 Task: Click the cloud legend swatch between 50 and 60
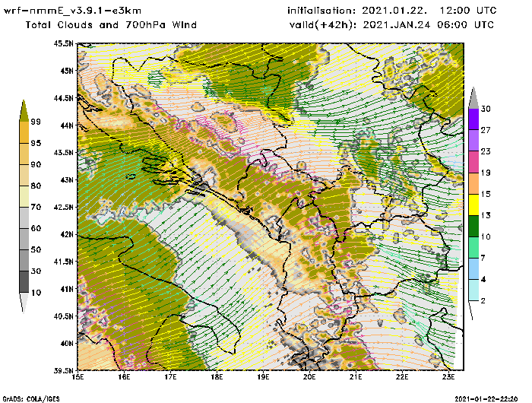point(24,240)
